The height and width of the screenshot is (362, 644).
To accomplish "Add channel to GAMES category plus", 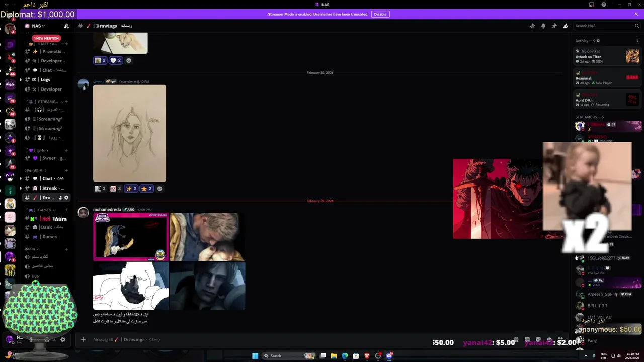I will click(x=66, y=210).
